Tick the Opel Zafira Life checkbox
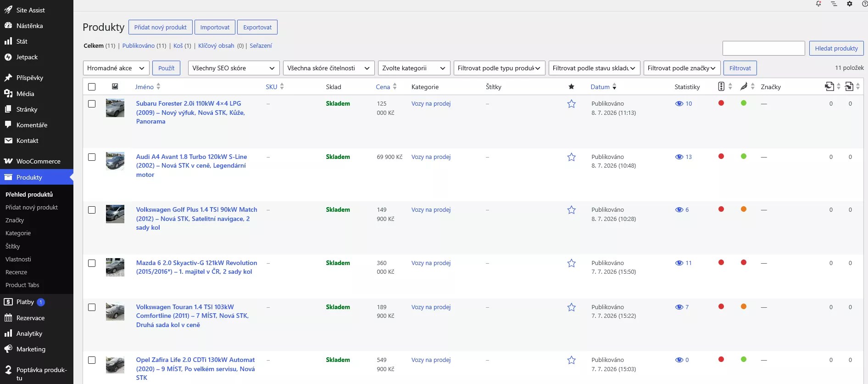868x384 pixels. point(92,360)
